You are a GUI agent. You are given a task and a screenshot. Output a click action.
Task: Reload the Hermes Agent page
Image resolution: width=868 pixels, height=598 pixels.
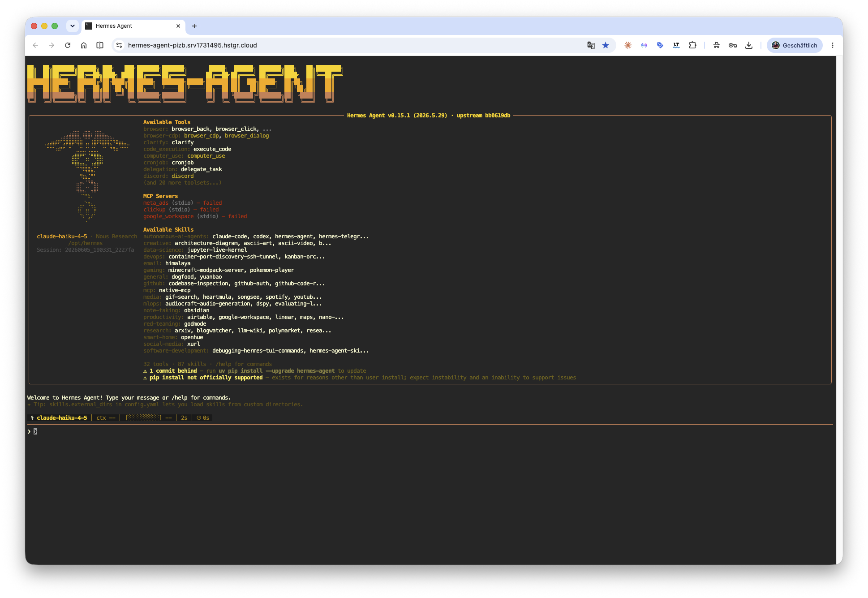pyautogui.click(x=68, y=45)
